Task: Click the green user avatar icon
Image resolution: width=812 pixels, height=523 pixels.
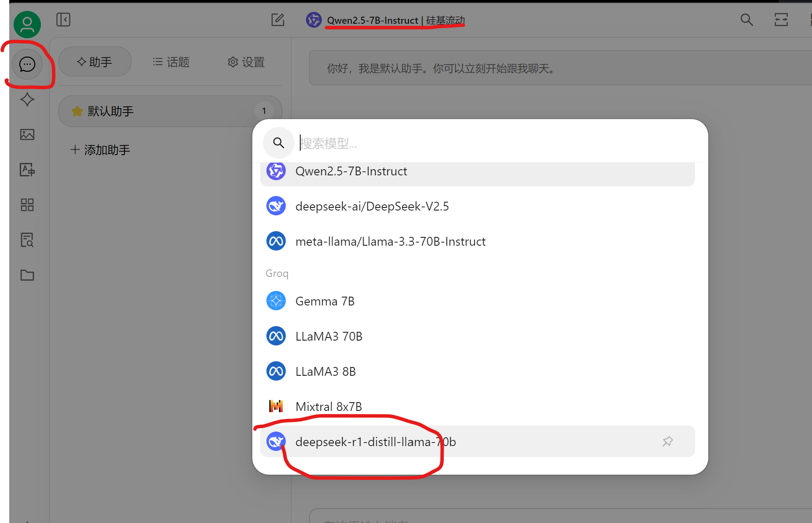Action: pyautogui.click(x=27, y=24)
